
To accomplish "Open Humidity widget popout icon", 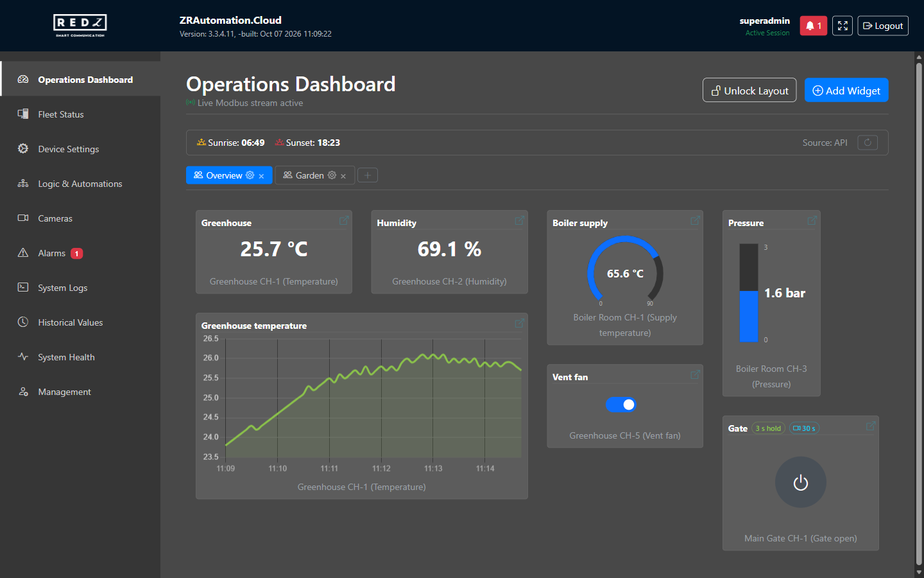I will click(x=520, y=220).
